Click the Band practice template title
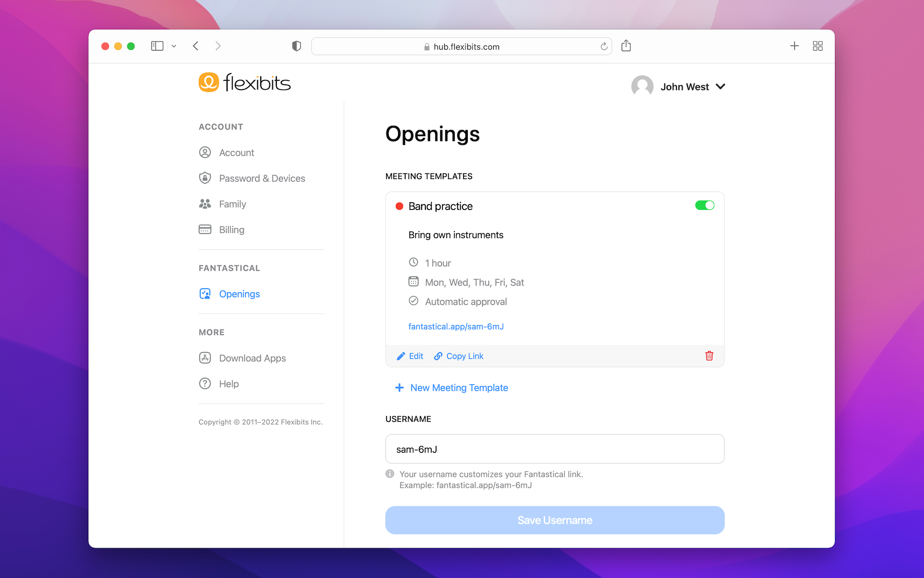 (440, 206)
